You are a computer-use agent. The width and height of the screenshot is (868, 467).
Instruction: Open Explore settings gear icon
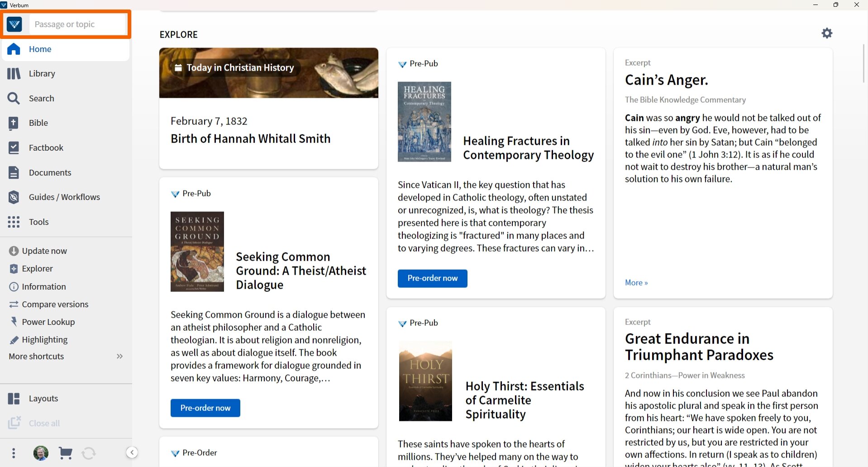pos(827,33)
